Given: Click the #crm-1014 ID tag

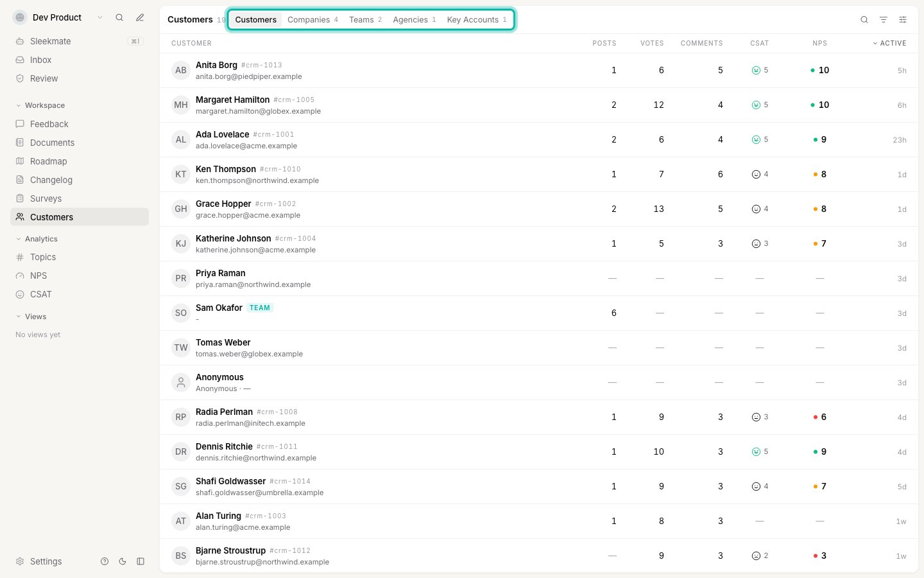Looking at the screenshot, I should pyautogui.click(x=290, y=482).
